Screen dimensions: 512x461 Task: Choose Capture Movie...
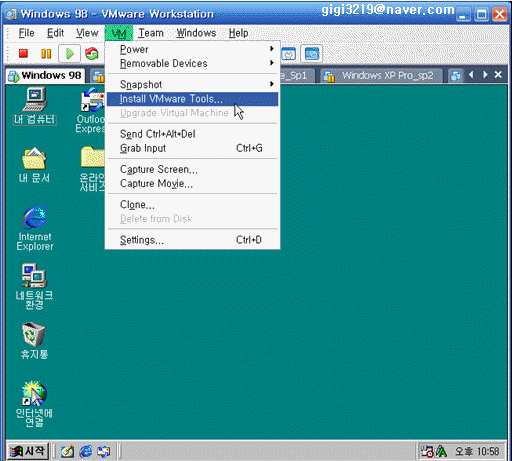click(x=193, y=183)
